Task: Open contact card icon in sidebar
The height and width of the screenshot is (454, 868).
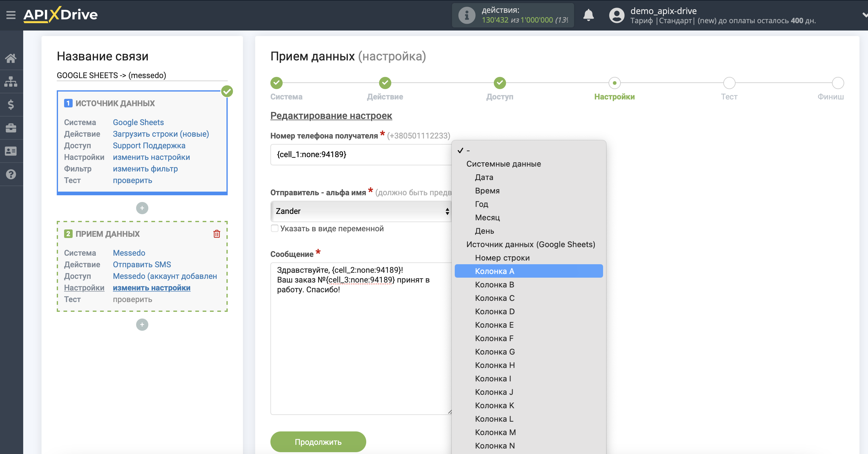Action: point(11,151)
